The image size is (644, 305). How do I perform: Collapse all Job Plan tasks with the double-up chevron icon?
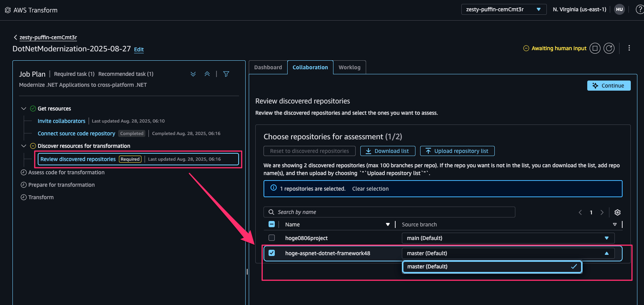tap(207, 74)
